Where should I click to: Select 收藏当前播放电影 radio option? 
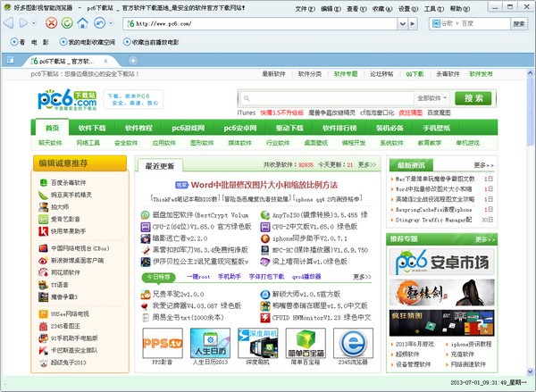click(127, 42)
